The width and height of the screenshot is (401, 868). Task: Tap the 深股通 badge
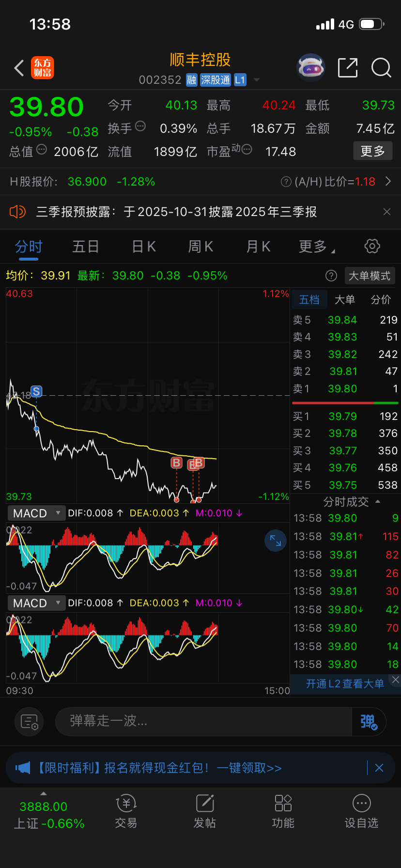[x=216, y=80]
